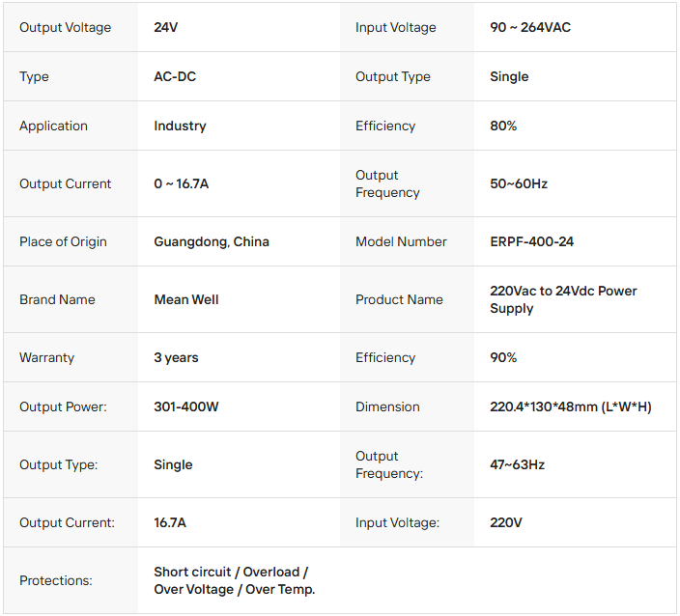
Task: Select the Industry application value
Action: [x=180, y=126]
